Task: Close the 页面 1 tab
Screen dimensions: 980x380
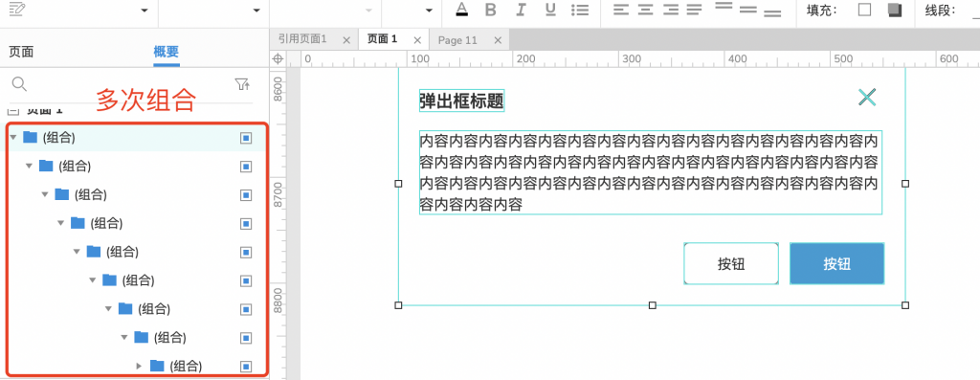Action: click(x=417, y=40)
